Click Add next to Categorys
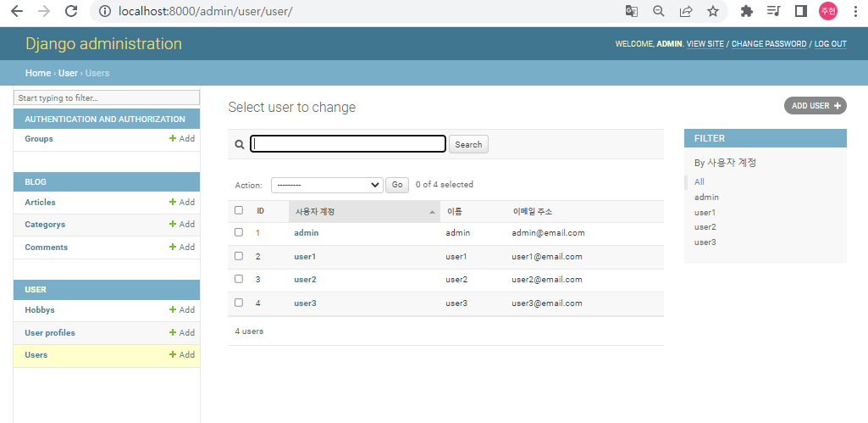The height and width of the screenshot is (423, 868). click(x=182, y=225)
